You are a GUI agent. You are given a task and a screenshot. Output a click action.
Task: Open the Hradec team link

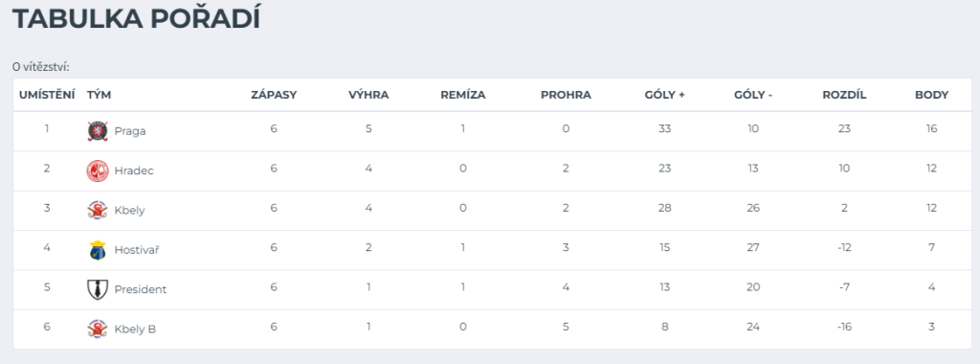[x=134, y=171]
